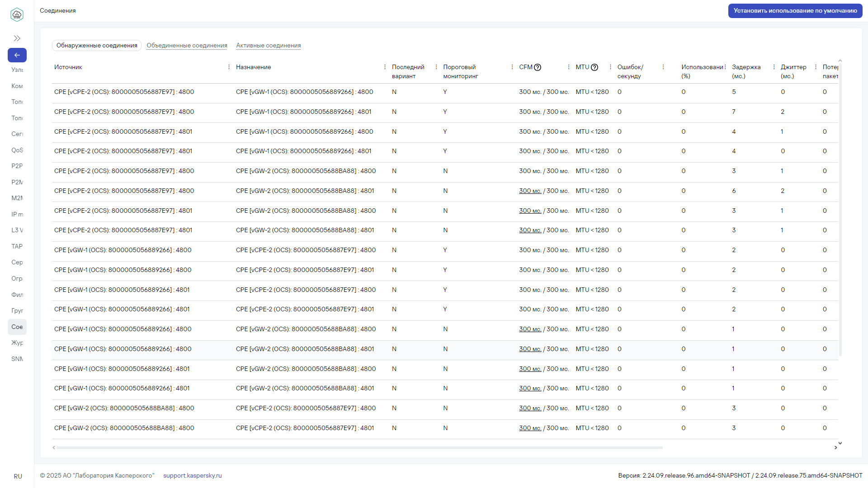Click left arrow of horizontal scrollbar
868x488 pixels.
coord(54,448)
